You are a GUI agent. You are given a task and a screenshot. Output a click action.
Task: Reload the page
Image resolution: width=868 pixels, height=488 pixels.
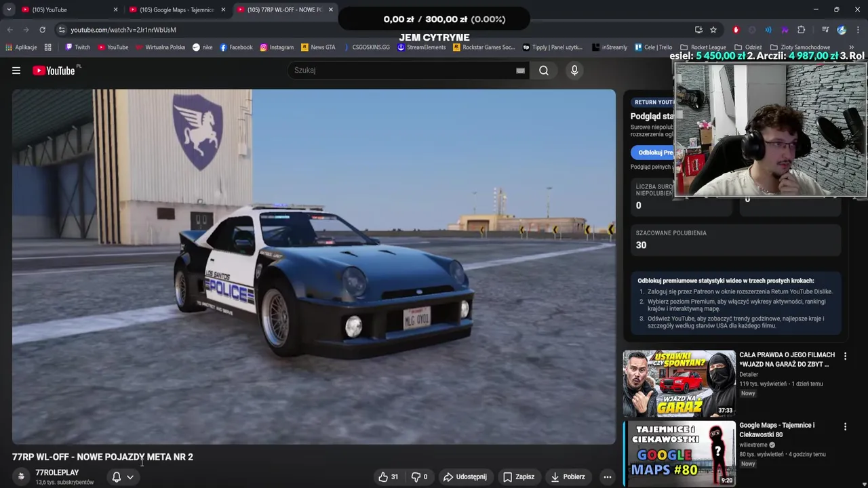[42, 30]
